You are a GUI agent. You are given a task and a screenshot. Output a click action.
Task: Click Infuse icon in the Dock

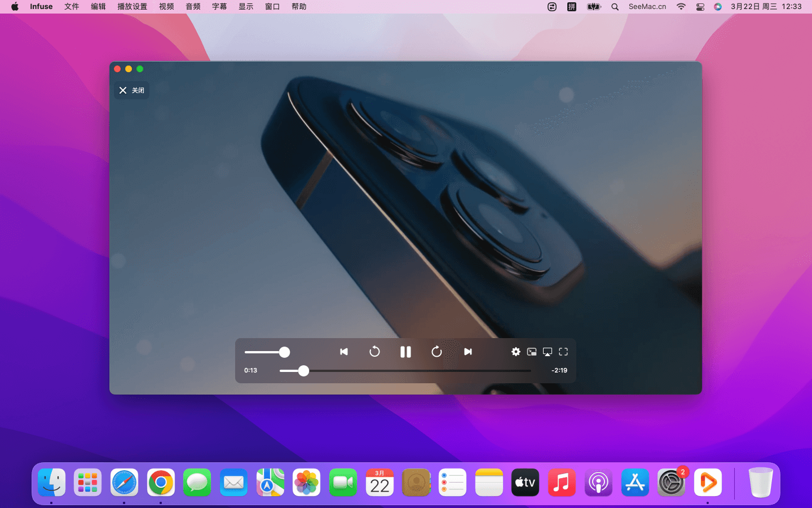[708, 483]
